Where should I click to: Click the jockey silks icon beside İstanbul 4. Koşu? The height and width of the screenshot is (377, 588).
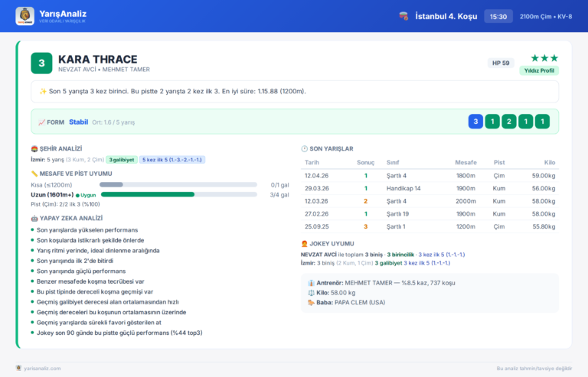pyautogui.click(x=404, y=16)
